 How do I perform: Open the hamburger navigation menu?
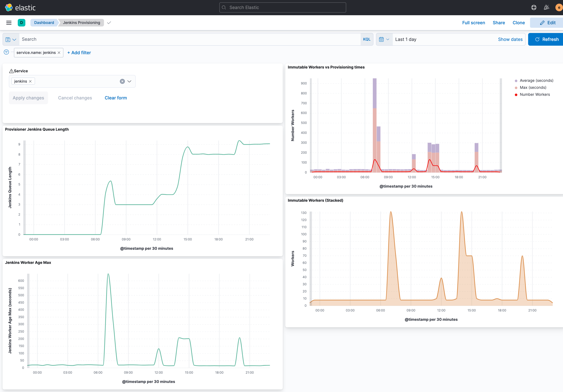(x=9, y=23)
